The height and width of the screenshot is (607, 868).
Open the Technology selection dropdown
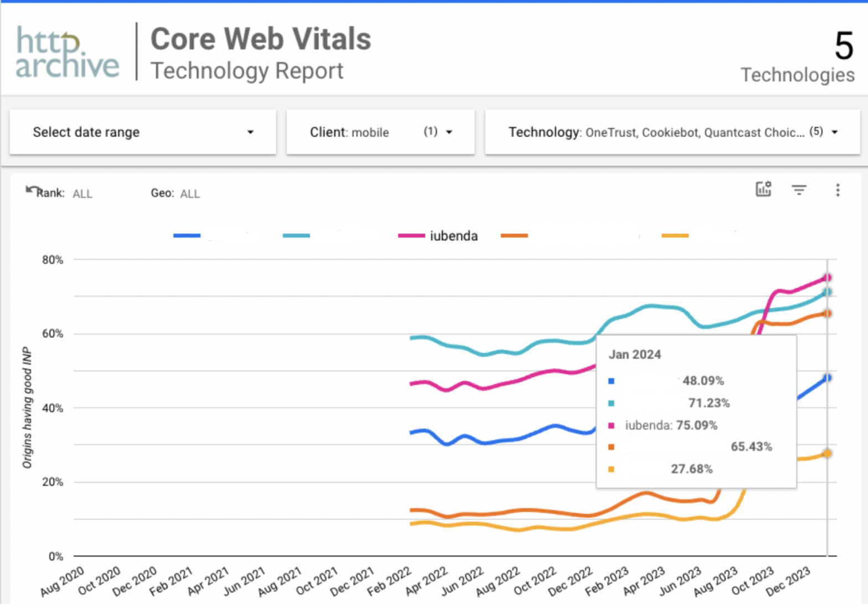(673, 132)
